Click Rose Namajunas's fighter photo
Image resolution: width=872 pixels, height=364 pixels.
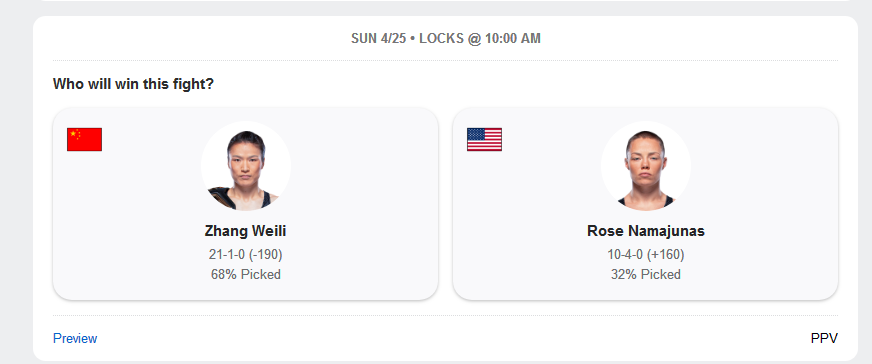point(646,166)
